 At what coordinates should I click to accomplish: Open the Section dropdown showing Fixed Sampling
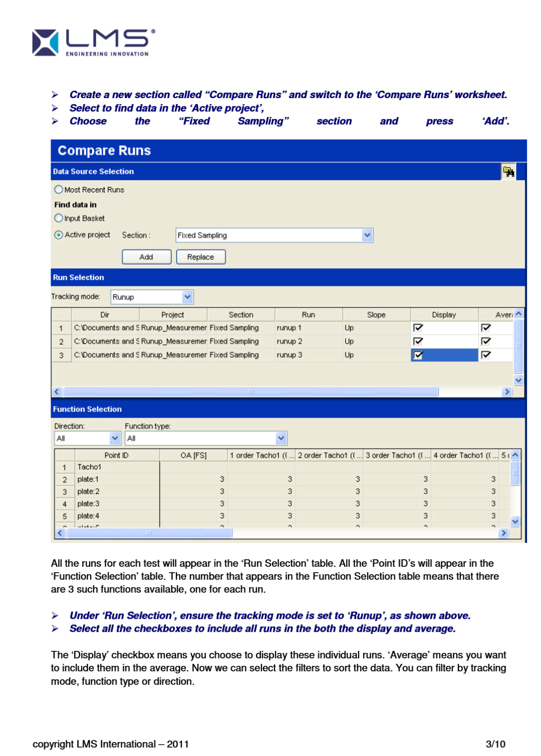[x=275, y=235]
